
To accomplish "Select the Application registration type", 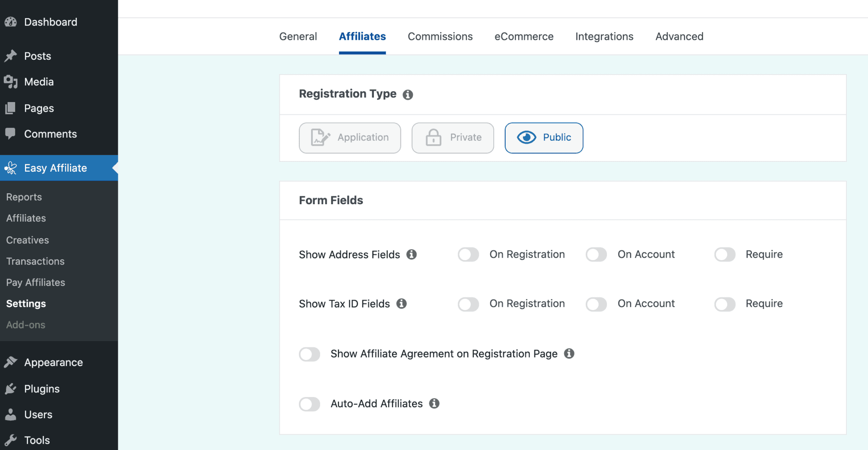I will 350,138.
